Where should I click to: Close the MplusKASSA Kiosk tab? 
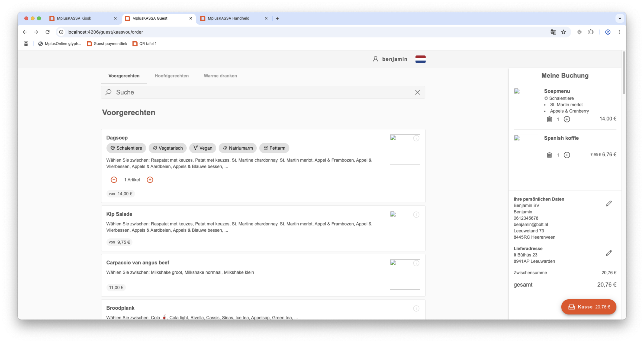coord(115,18)
